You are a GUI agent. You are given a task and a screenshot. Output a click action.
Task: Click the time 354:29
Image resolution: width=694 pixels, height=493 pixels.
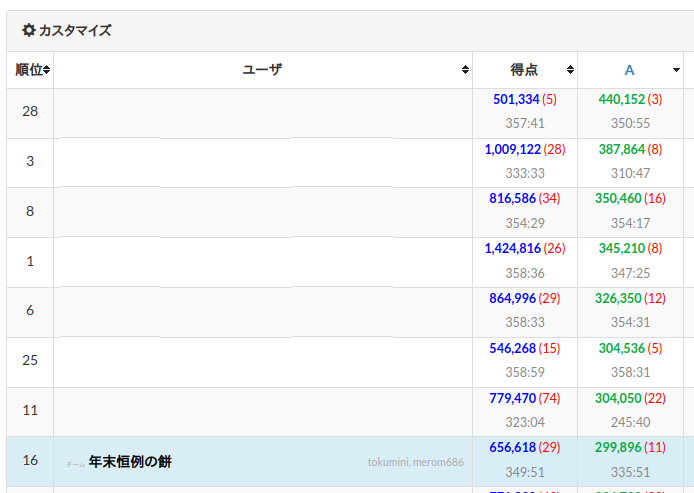525,223
